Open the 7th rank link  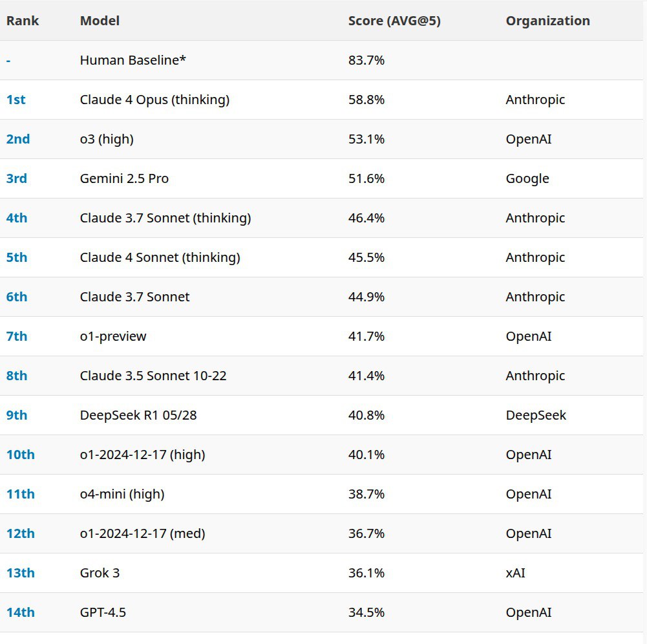pos(17,336)
